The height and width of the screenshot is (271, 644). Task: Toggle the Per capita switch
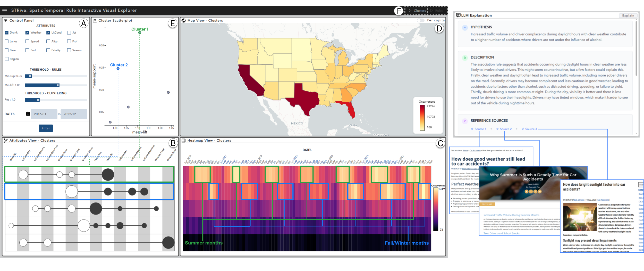421,20
